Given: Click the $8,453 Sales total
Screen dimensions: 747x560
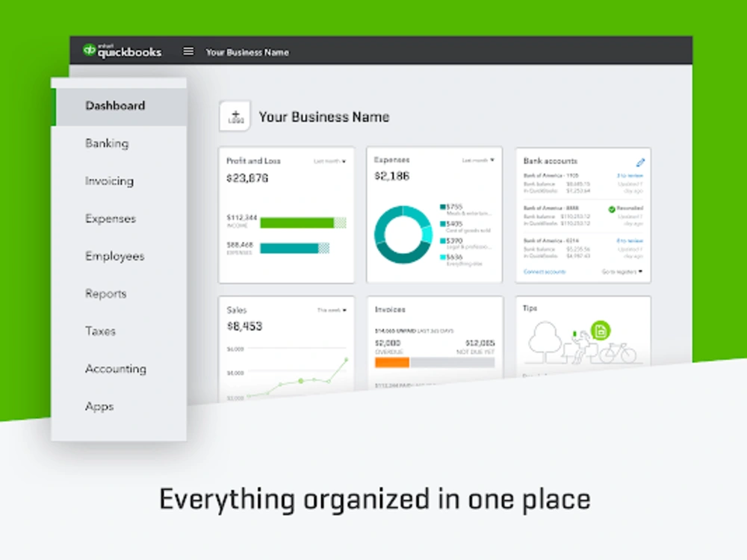Looking at the screenshot, I should pyautogui.click(x=244, y=326).
